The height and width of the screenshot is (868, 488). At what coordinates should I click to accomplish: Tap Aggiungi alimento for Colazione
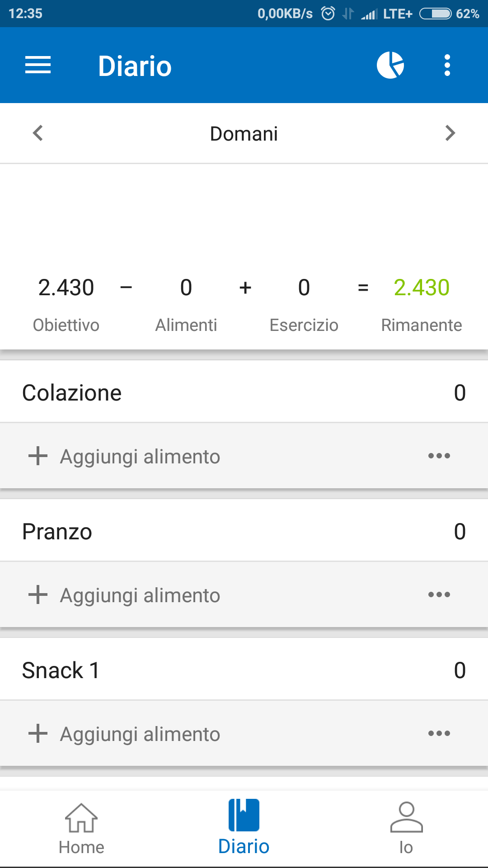(x=140, y=457)
